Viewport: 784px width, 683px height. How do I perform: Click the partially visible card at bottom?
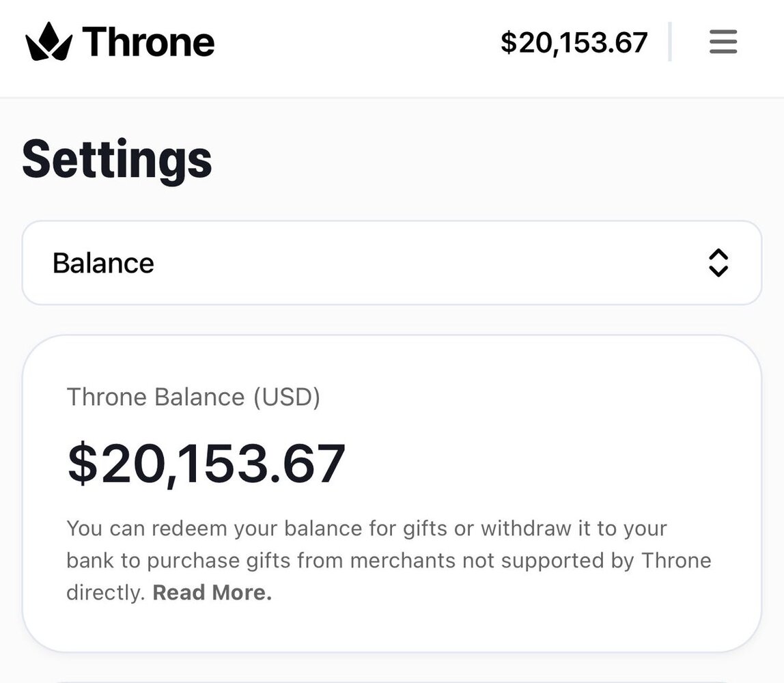coord(391,680)
